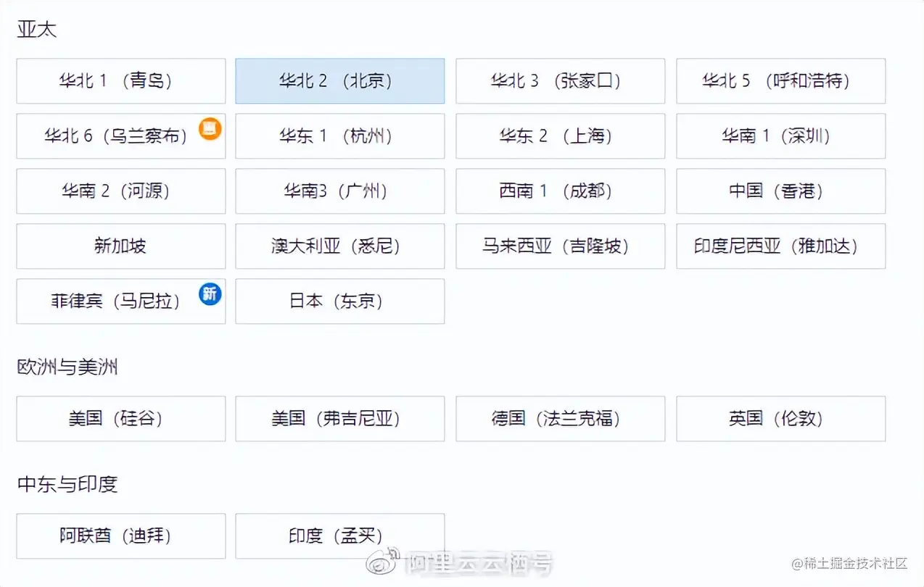This screenshot has width=924, height=587.
Task: Choose 英国 (伦敦) region
Action: click(780, 419)
